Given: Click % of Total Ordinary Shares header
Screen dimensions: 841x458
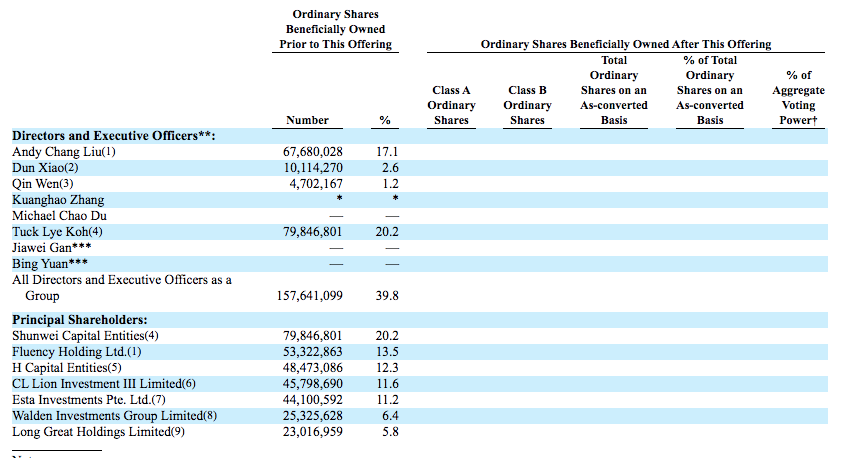Looking at the screenshot, I should [710, 90].
